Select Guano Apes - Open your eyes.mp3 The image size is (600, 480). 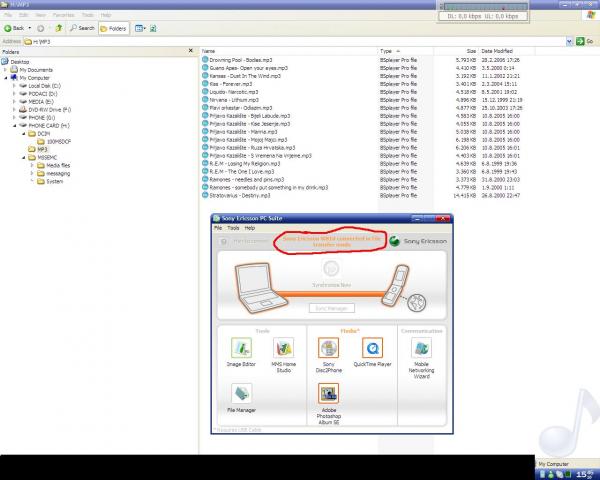tap(249, 68)
